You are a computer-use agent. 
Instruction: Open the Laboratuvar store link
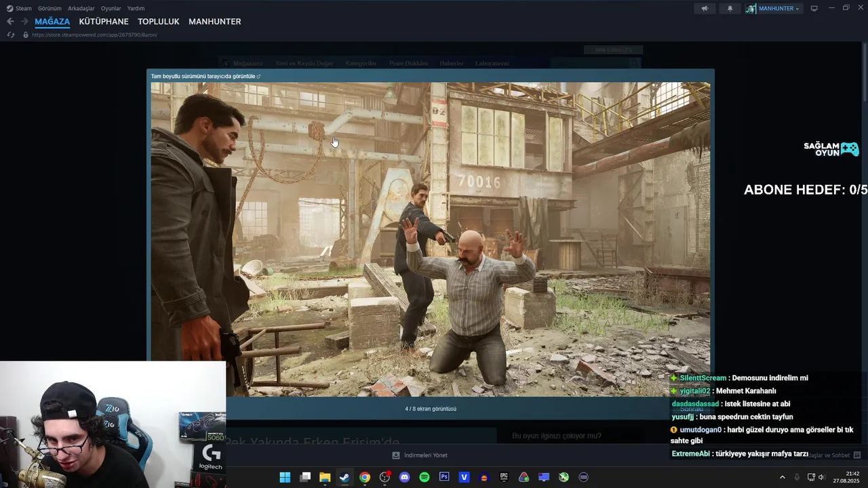click(492, 63)
